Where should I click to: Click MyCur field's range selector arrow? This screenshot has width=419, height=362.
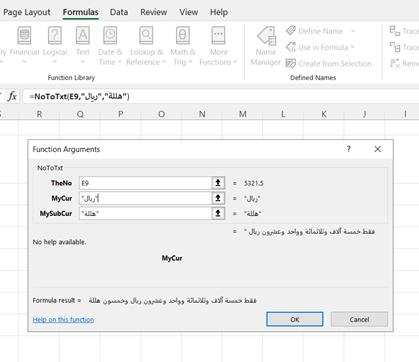[218, 198]
